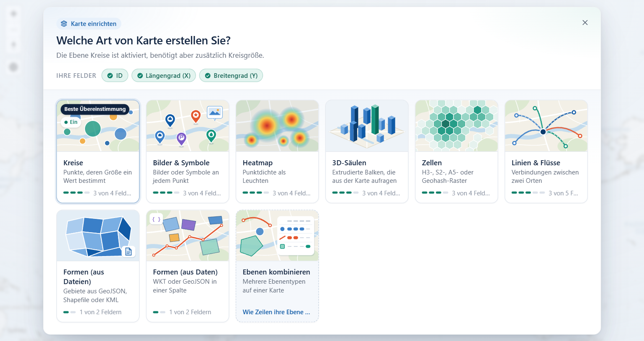Click the Beste Übereinstimmung badge
The width and height of the screenshot is (644, 341).
[x=95, y=109]
